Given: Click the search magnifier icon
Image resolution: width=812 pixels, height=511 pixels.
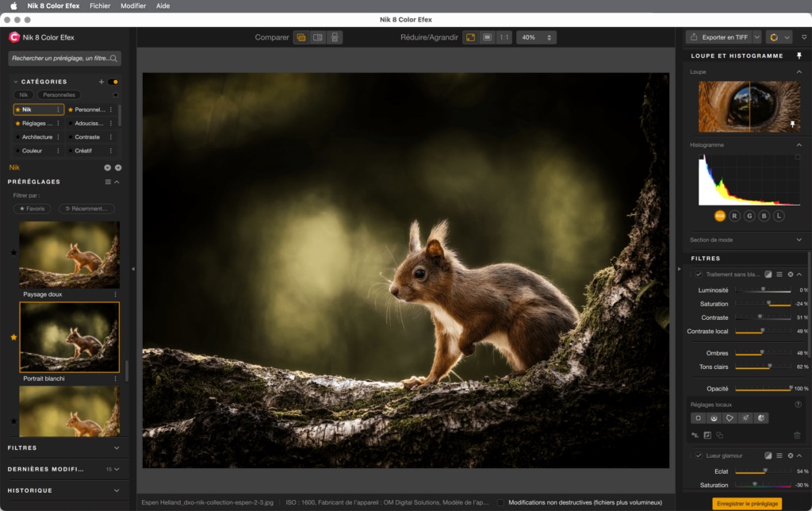Looking at the screenshot, I should click(114, 58).
